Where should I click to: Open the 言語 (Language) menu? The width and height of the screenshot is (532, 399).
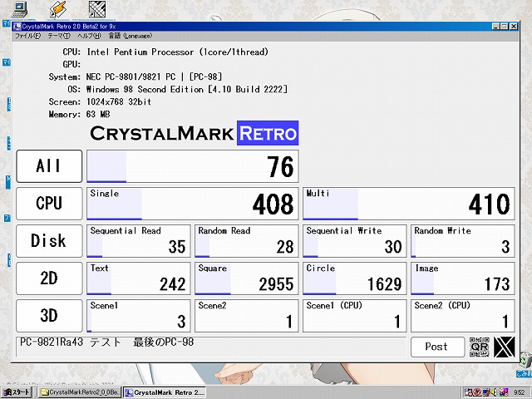[131, 36]
